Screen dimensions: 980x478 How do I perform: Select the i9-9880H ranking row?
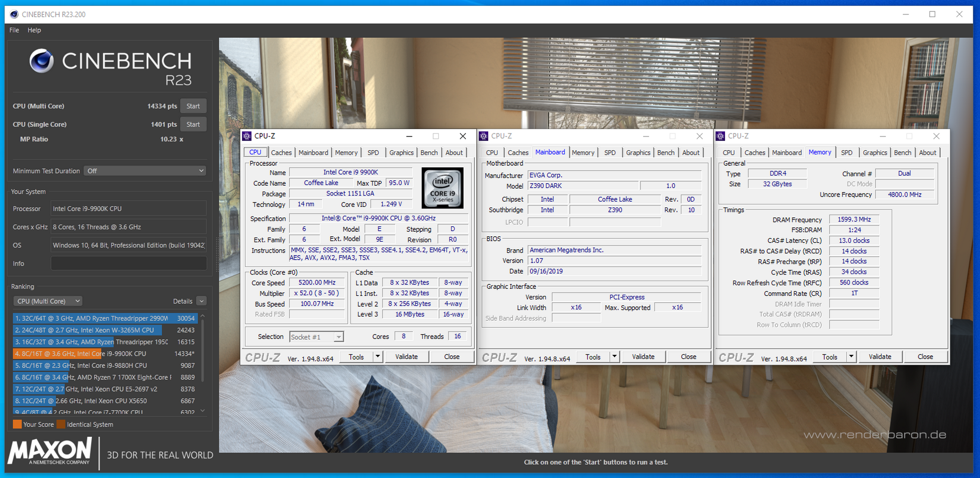(105, 366)
